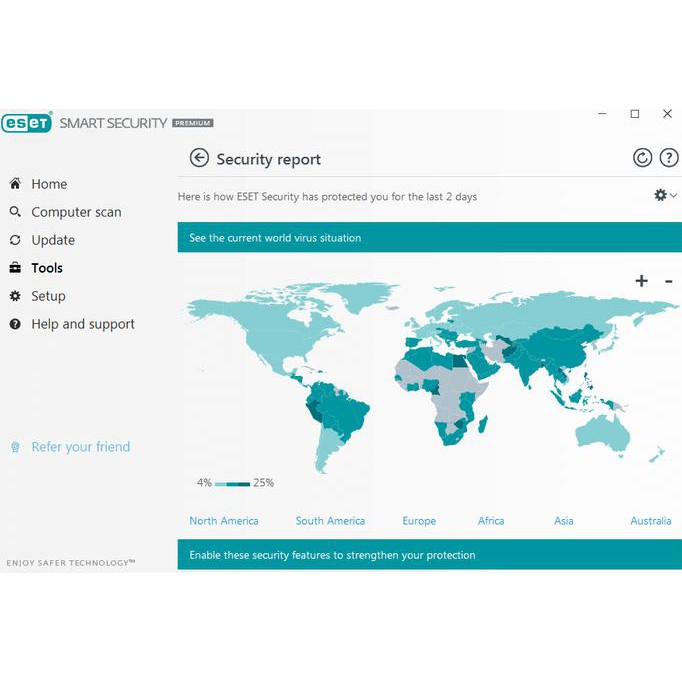Click the Setup gear icon in sidebar
Image resolution: width=682 pixels, height=682 pixels.
click(x=15, y=296)
